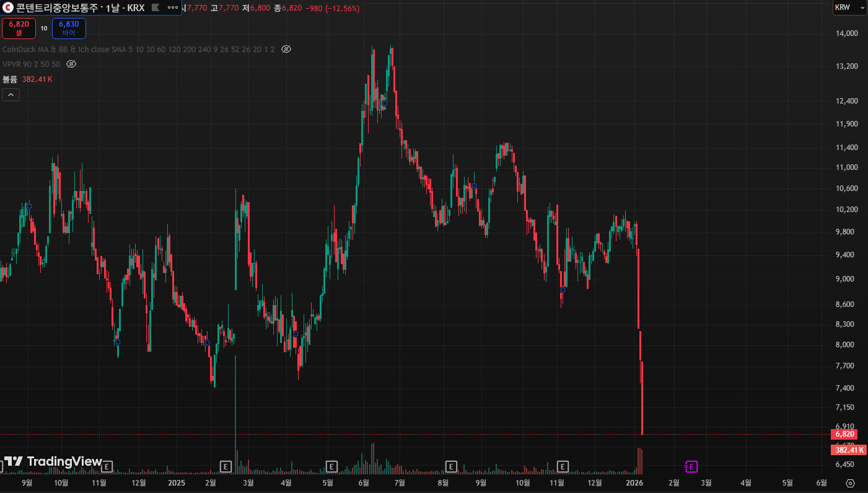The image size is (868, 493).
Task: Click the 8,000 price axis label
Action: (x=846, y=345)
